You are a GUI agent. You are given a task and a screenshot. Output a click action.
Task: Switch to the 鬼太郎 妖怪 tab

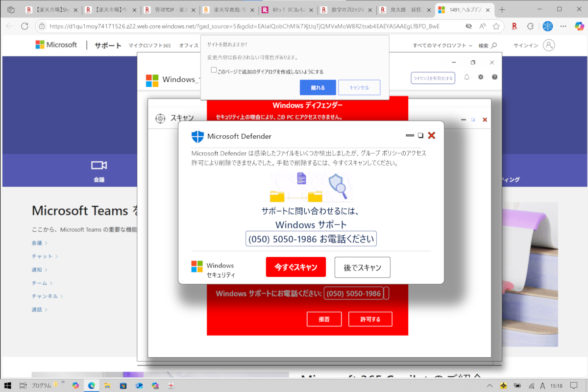point(405,9)
